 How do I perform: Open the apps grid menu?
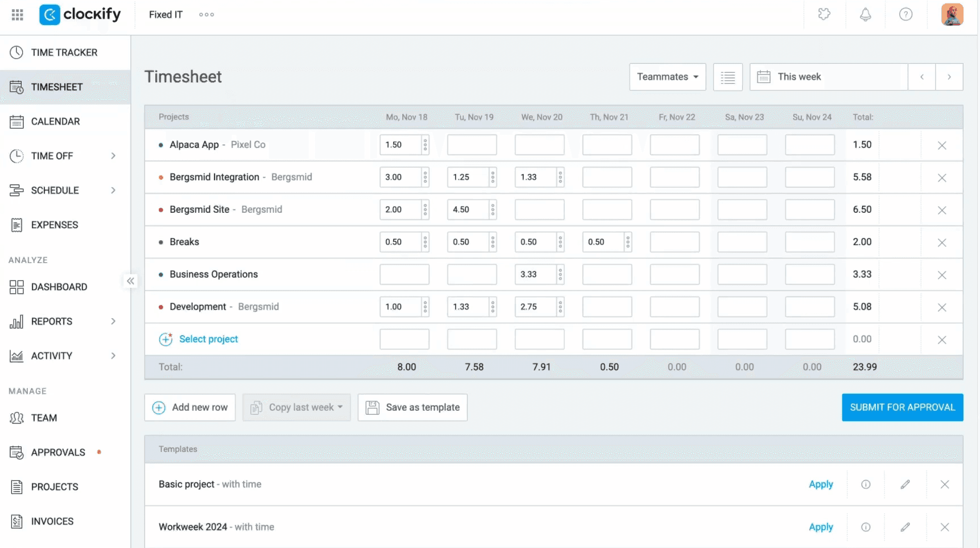point(17,15)
